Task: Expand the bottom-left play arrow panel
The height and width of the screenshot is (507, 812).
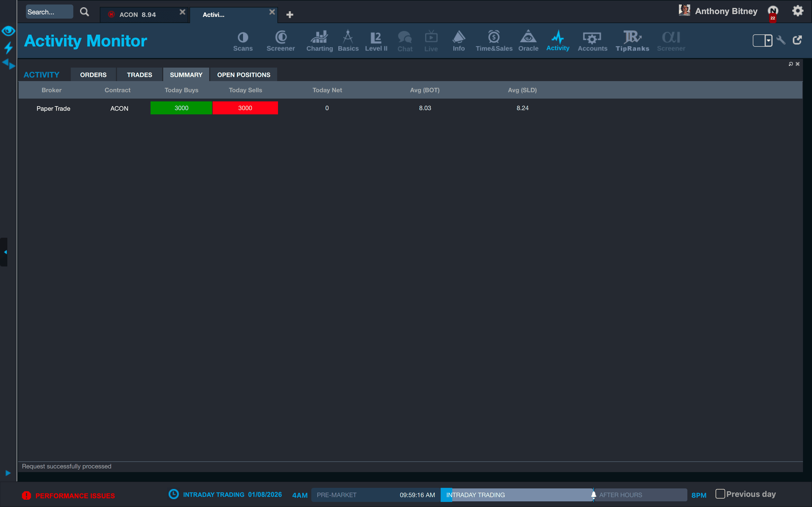Action: [8, 473]
